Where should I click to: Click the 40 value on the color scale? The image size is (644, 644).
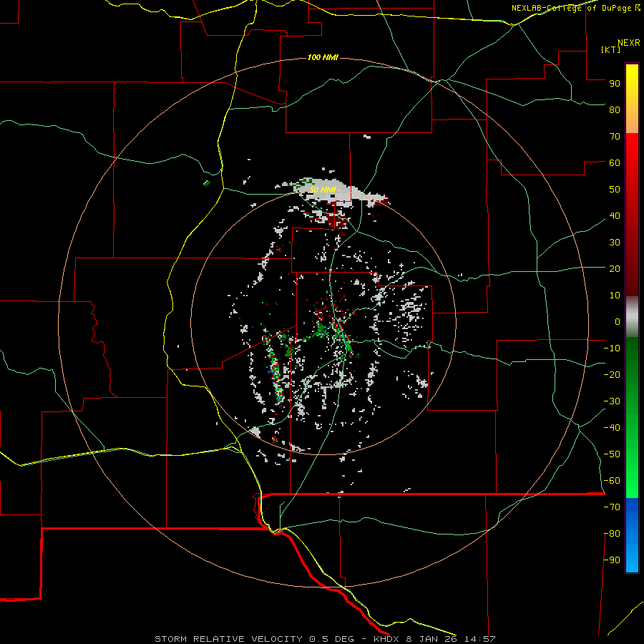(615, 216)
